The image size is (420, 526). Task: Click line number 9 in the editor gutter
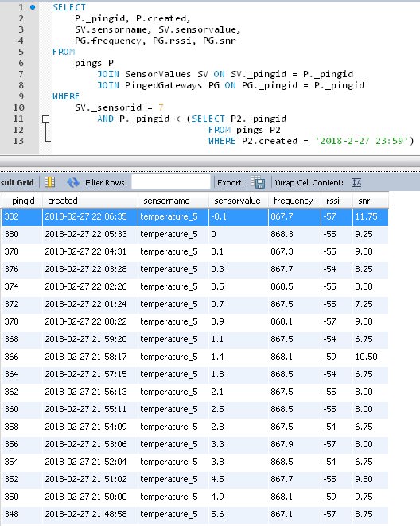tap(21, 96)
